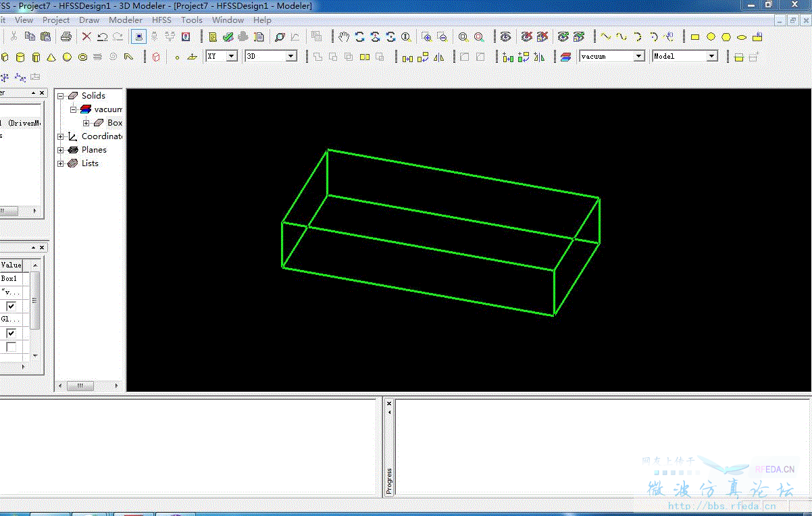Select the Draw Ellipse tool

pos(742,37)
